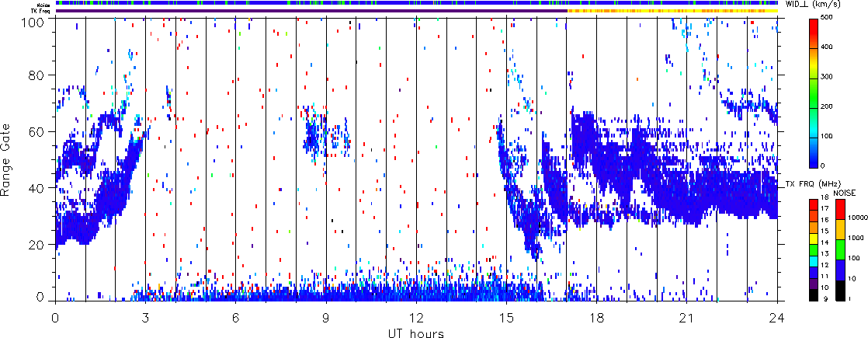Click the 'Noise' label beside the top strip

(49, 3)
